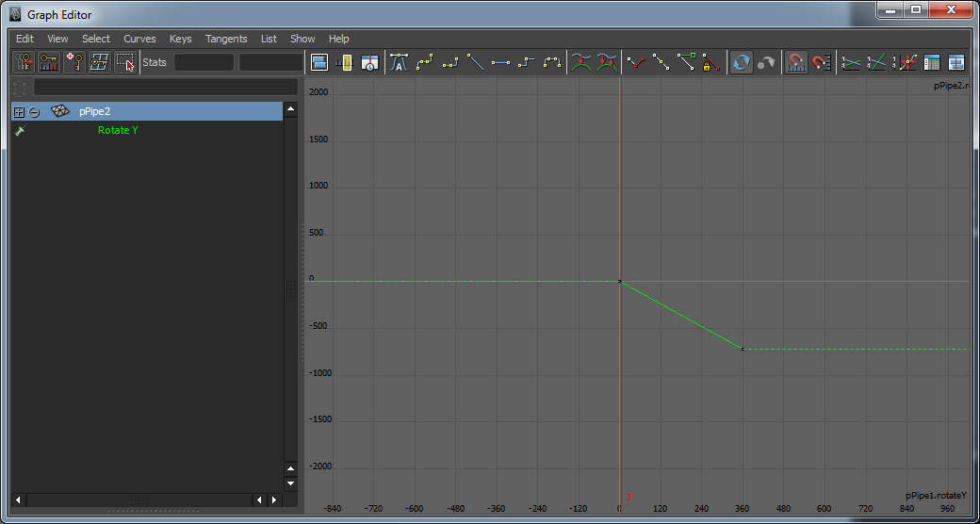The height and width of the screenshot is (524, 980).
Task: Expand the pPipe2 node with plus box
Action: click(18, 111)
